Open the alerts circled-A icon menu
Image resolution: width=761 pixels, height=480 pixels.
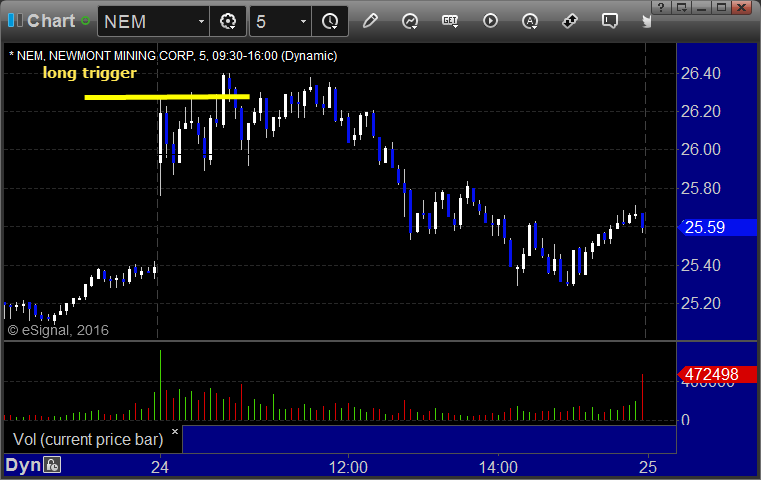click(x=530, y=21)
